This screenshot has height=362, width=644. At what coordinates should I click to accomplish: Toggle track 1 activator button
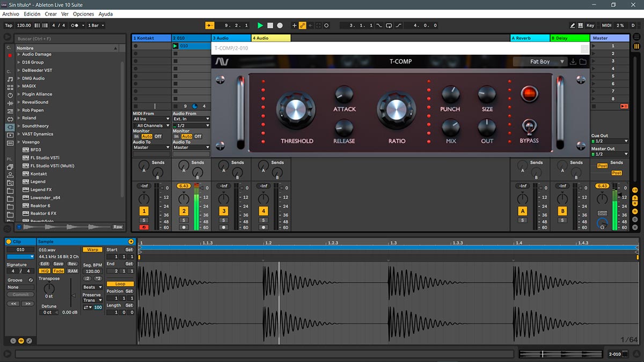pyautogui.click(x=144, y=211)
